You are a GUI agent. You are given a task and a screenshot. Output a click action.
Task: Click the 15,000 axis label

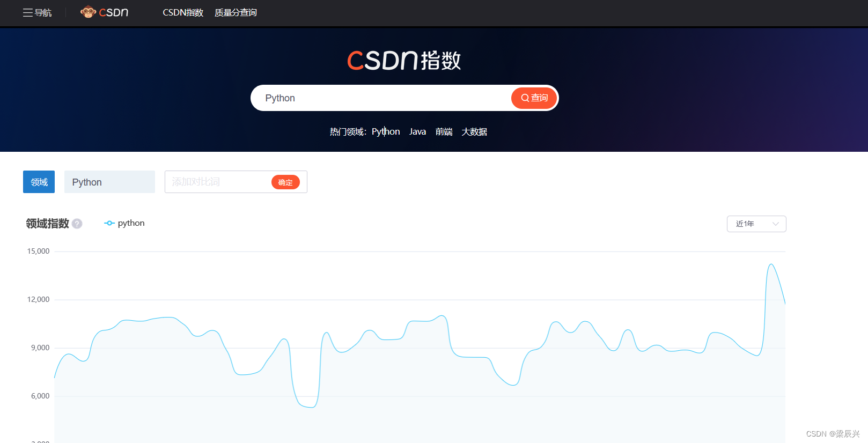click(38, 251)
